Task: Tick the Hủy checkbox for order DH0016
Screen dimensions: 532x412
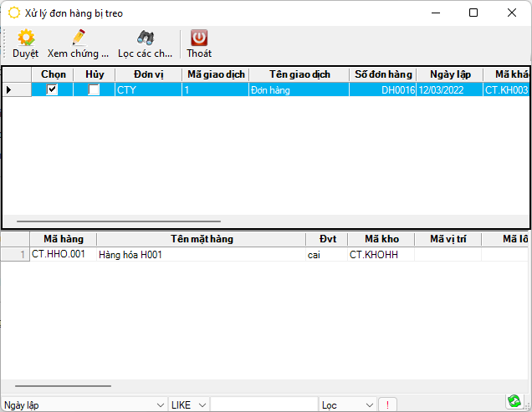Action: pyautogui.click(x=94, y=89)
